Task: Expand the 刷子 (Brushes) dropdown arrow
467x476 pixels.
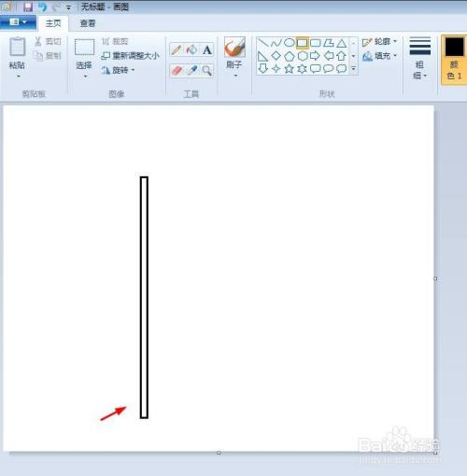Action: coord(235,77)
